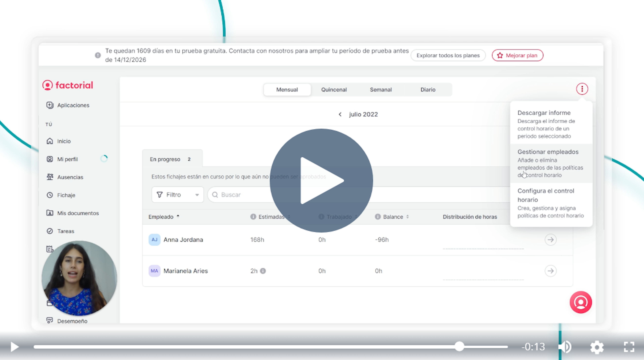Screen dimensions: 644x360
Task: Click the 168h estimated value
Action: [257, 240]
